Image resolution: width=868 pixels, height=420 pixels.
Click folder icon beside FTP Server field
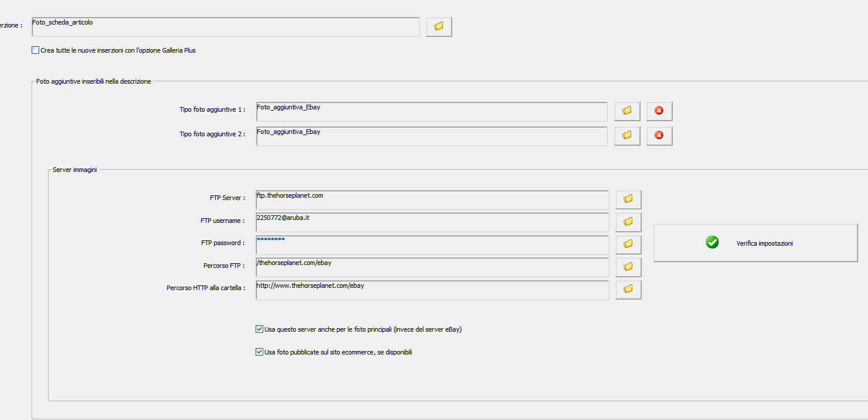point(628,199)
